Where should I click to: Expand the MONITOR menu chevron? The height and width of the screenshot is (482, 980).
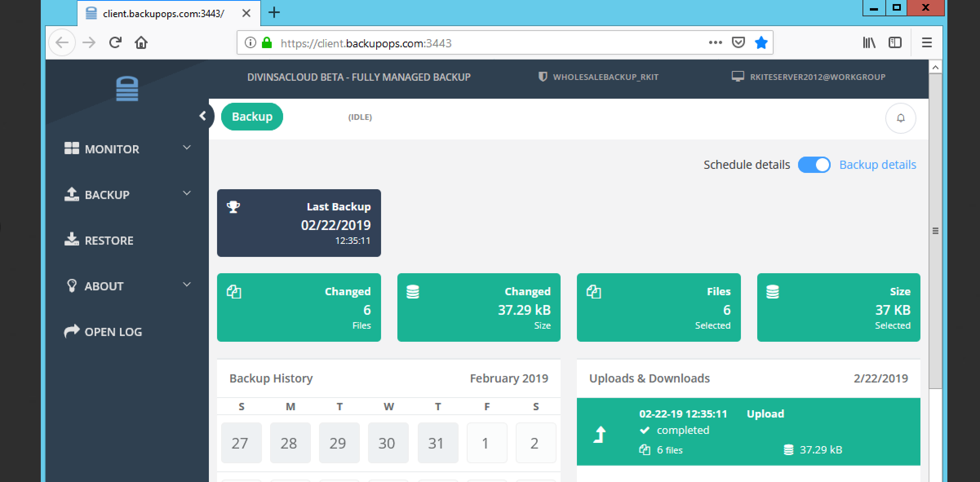(x=187, y=148)
